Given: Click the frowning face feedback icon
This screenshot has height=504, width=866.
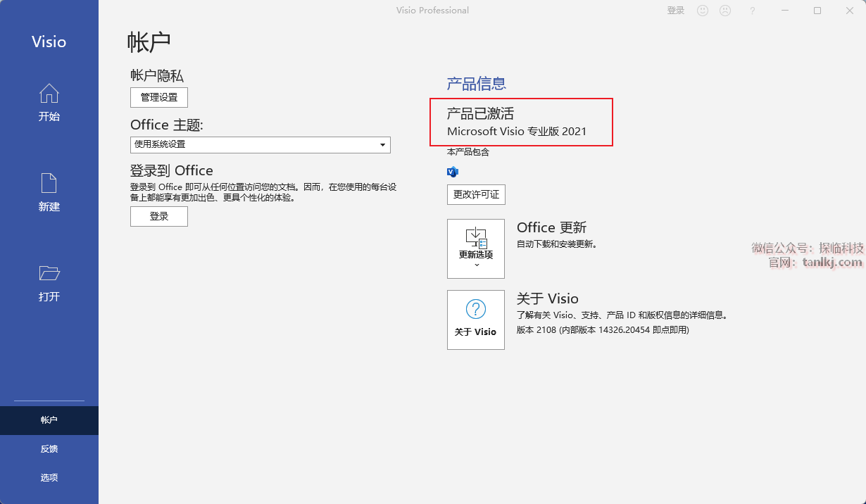Looking at the screenshot, I should [724, 11].
